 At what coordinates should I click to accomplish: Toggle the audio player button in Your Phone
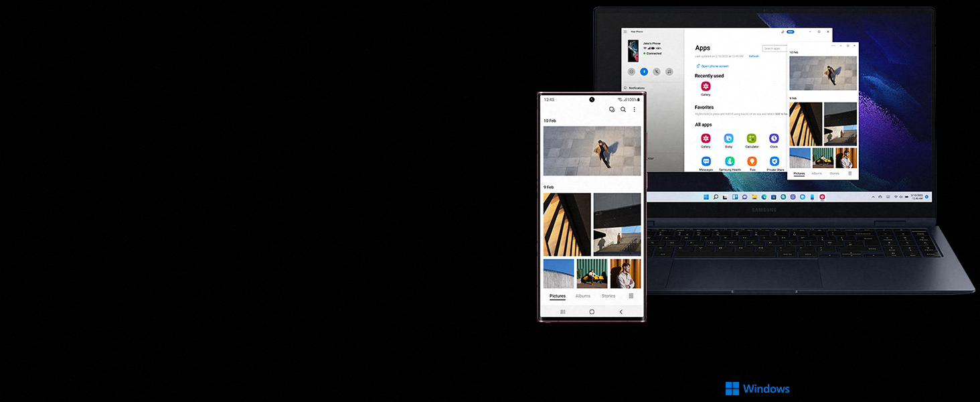(x=669, y=72)
